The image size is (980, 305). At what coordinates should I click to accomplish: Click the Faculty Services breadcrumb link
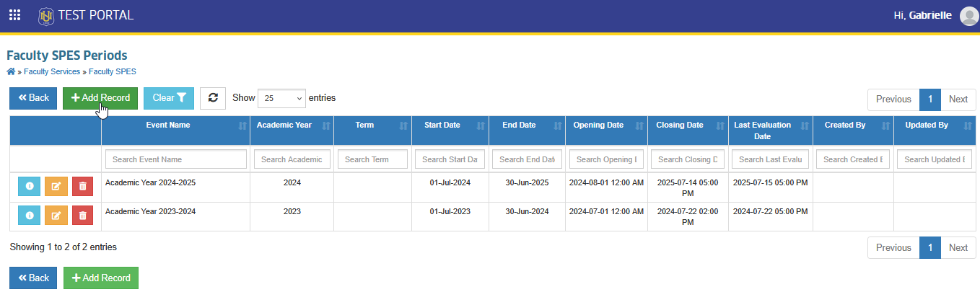pyautogui.click(x=52, y=71)
